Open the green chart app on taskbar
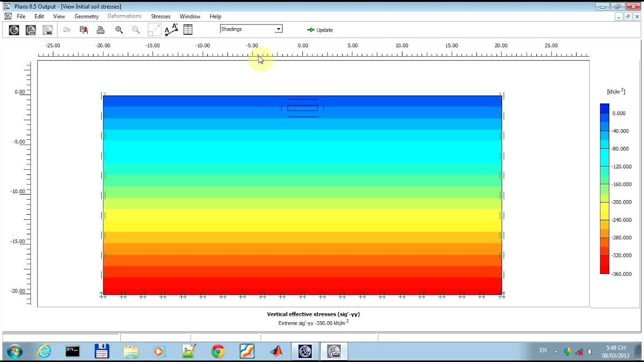The width and height of the screenshot is (644, 362). pyautogui.click(x=189, y=351)
